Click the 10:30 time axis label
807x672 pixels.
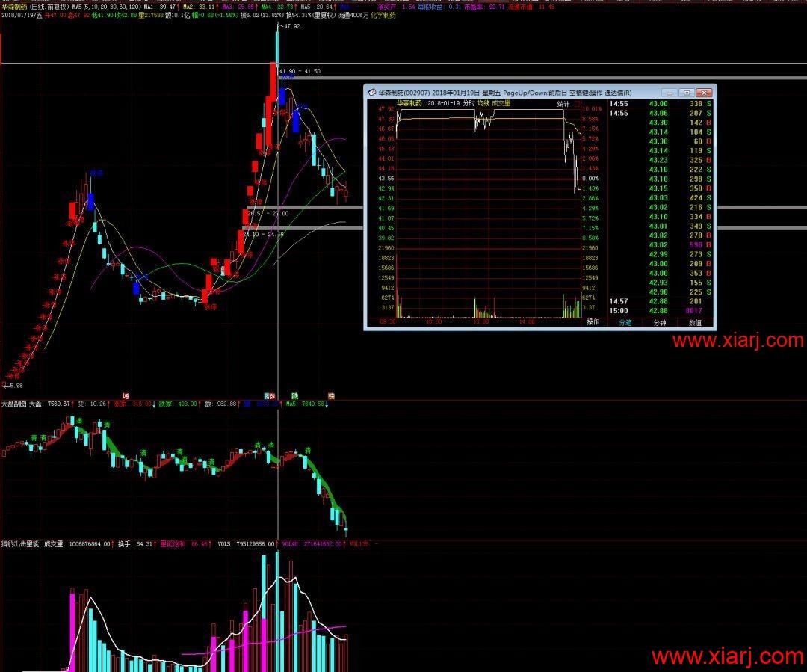pyautogui.click(x=434, y=322)
